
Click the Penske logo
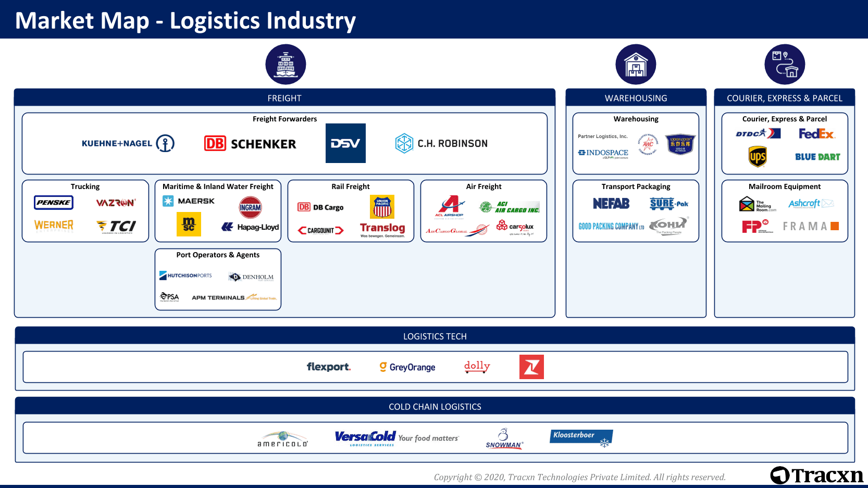(x=54, y=203)
